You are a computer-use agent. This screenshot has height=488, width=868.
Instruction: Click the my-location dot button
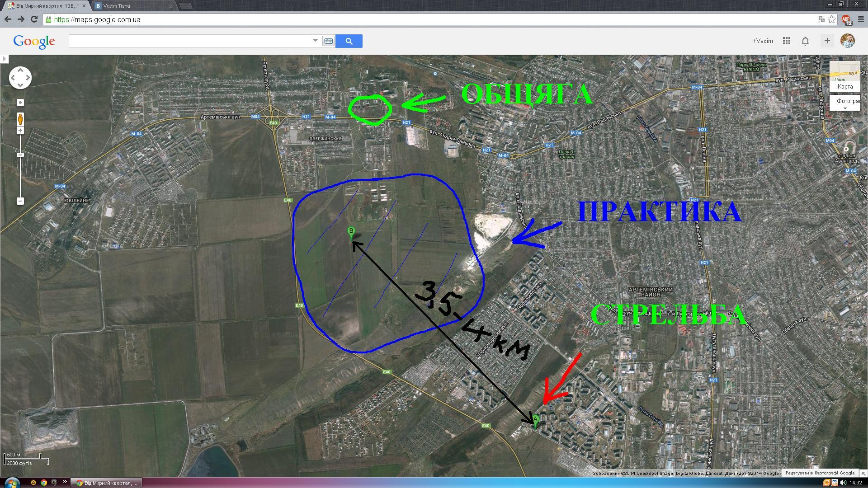click(x=20, y=103)
